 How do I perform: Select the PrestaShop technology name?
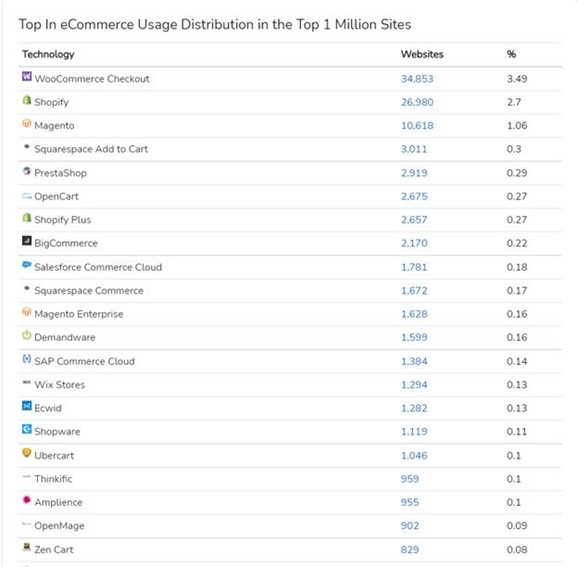[x=60, y=173]
